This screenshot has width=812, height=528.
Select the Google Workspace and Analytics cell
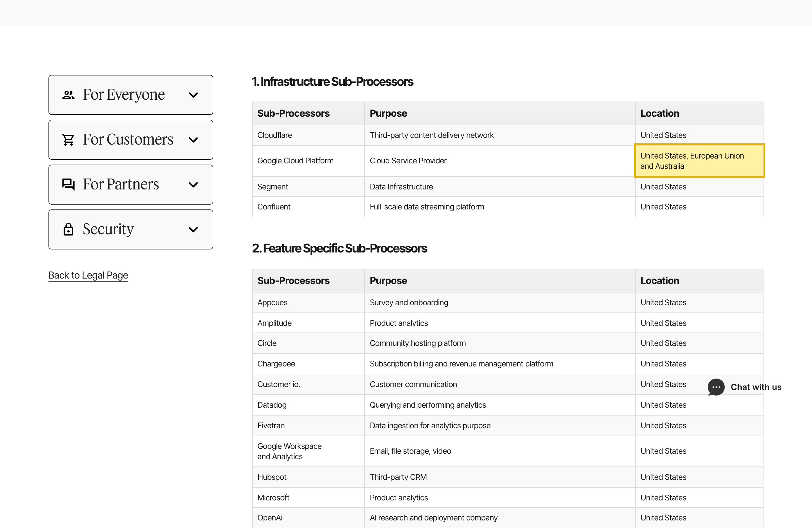point(308,451)
